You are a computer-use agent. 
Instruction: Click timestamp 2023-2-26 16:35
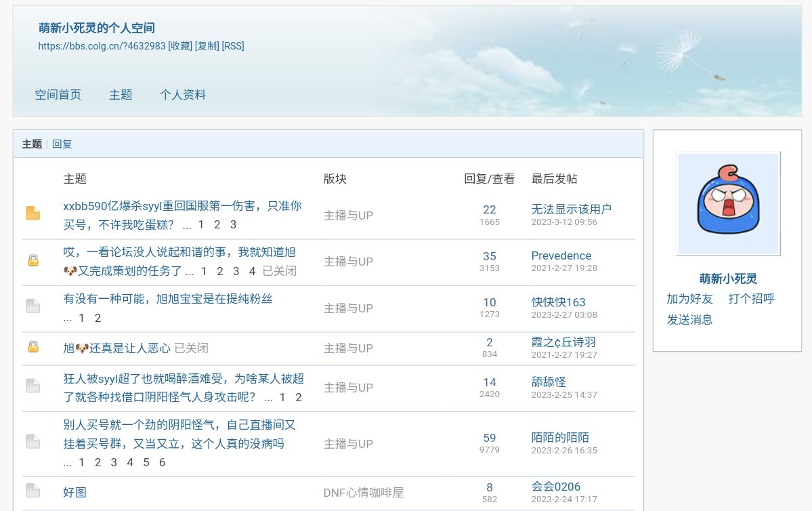(x=564, y=451)
